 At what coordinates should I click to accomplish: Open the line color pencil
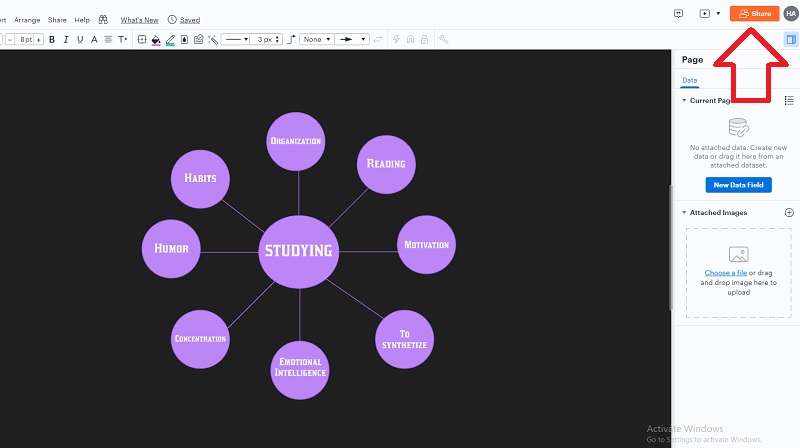tap(170, 40)
